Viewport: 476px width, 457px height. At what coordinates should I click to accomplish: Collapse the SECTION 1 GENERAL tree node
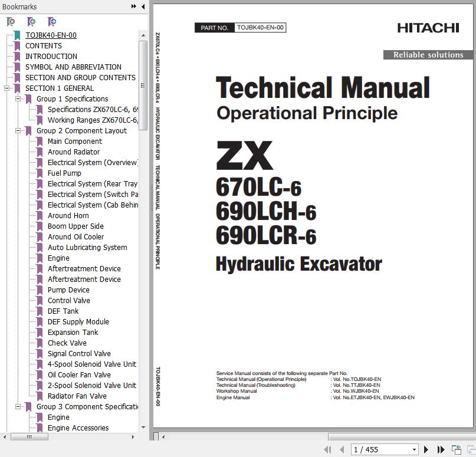coord(6,88)
